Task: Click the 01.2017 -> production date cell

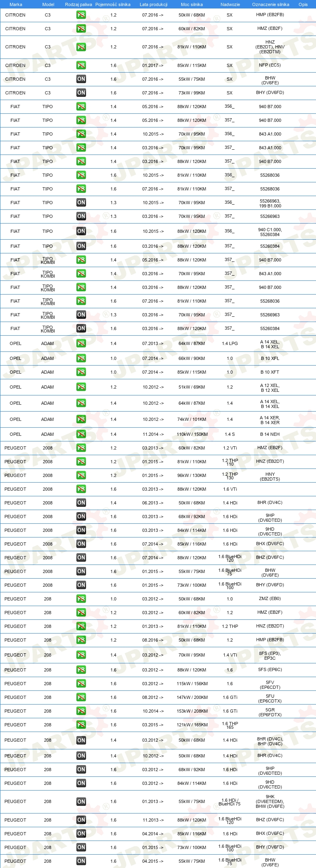Action: 153,65
